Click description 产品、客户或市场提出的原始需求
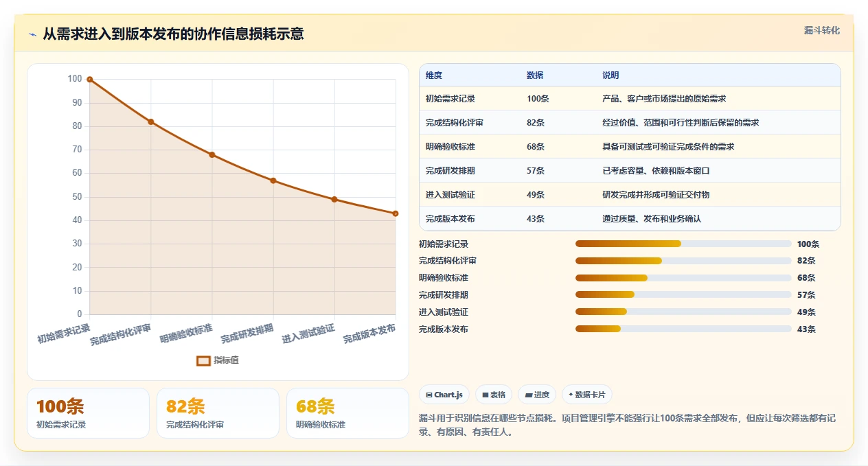This screenshot has height=466, width=868. click(664, 99)
